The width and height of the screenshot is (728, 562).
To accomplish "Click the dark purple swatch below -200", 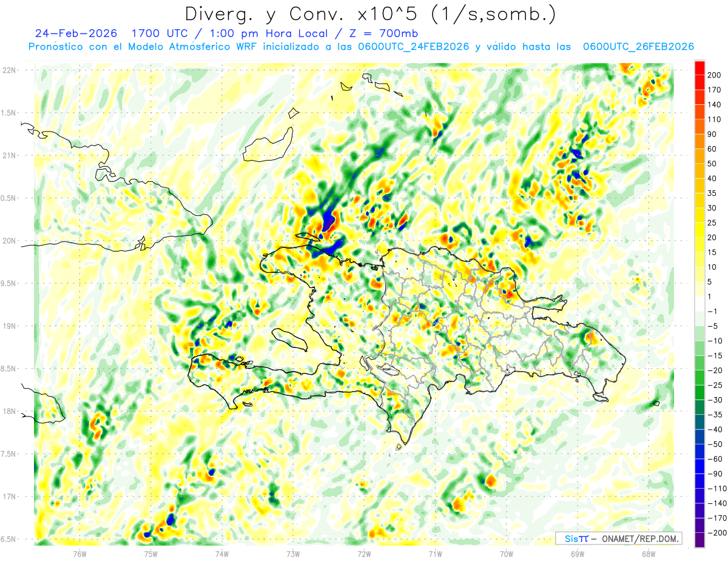I will (699, 540).
